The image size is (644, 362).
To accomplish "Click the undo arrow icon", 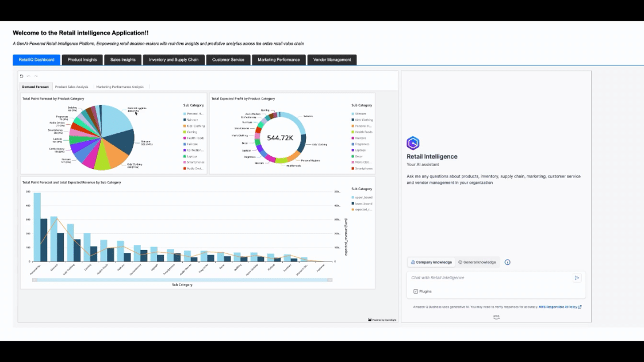I will point(29,76).
